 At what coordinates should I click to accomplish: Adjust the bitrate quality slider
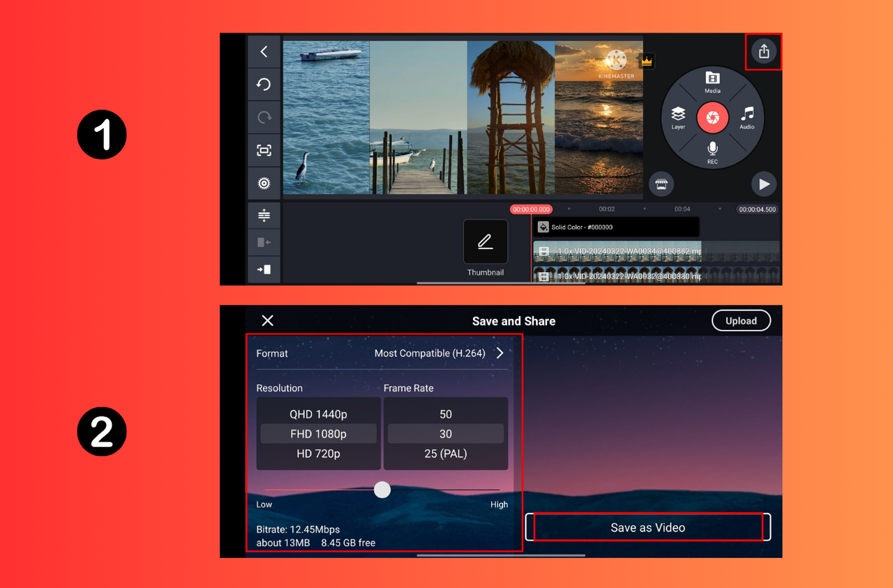coord(382,490)
